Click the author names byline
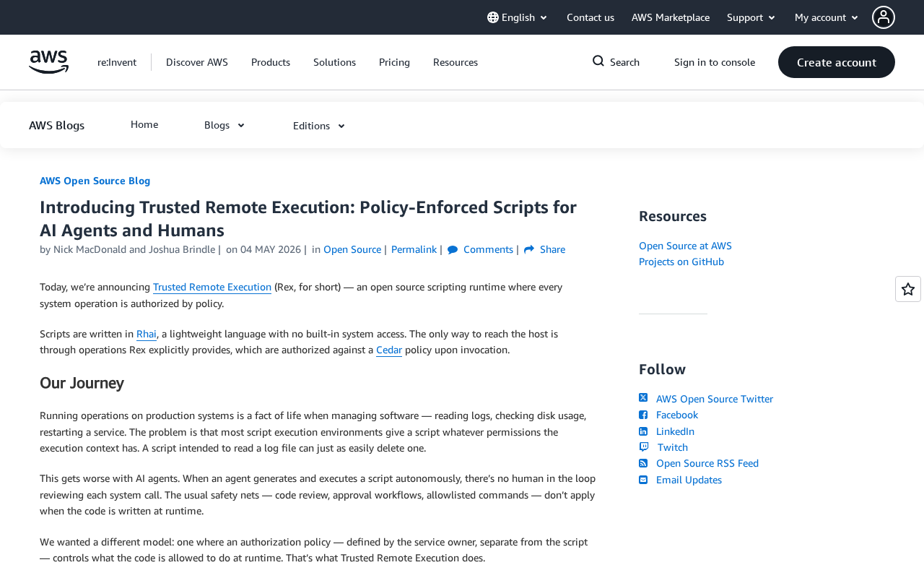This screenshot has width=924, height=578. [x=134, y=249]
